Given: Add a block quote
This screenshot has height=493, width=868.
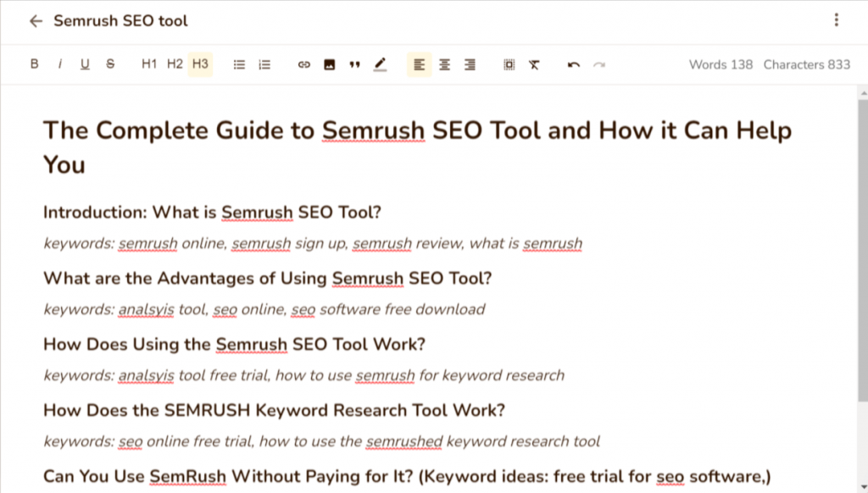Looking at the screenshot, I should (354, 64).
